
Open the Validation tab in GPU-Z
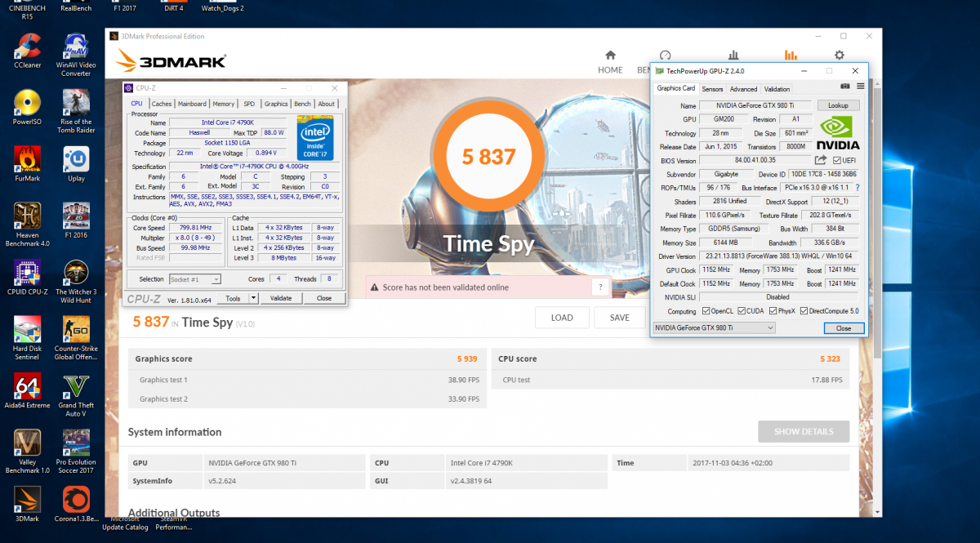777,89
